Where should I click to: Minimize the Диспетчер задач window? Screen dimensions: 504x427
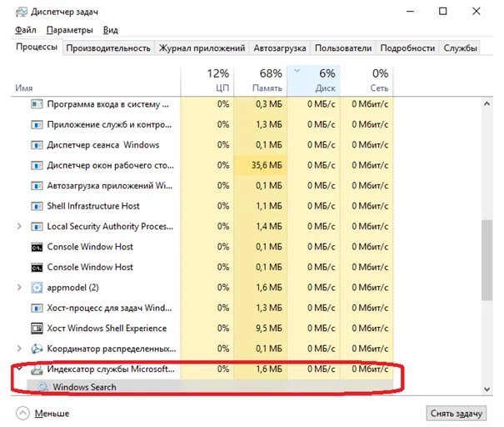click(410, 12)
